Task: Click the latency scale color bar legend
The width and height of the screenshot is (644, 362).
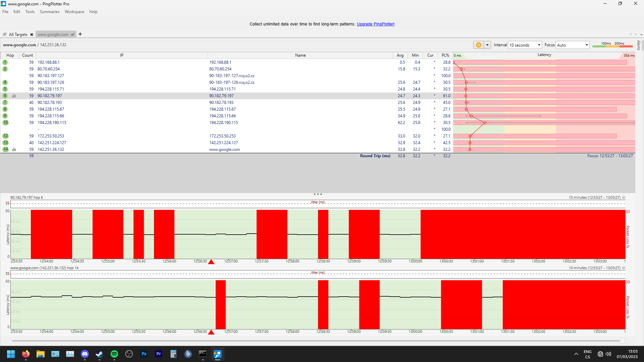Action: tap(612, 46)
